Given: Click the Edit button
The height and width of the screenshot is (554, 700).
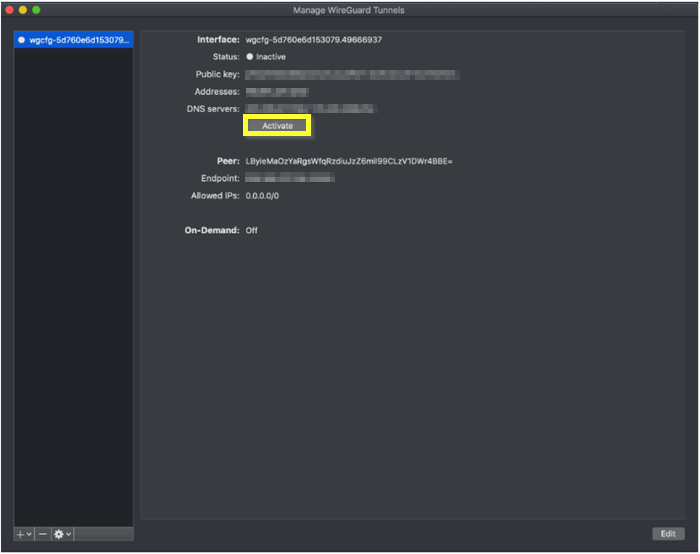Looking at the screenshot, I should click(668, 534).
